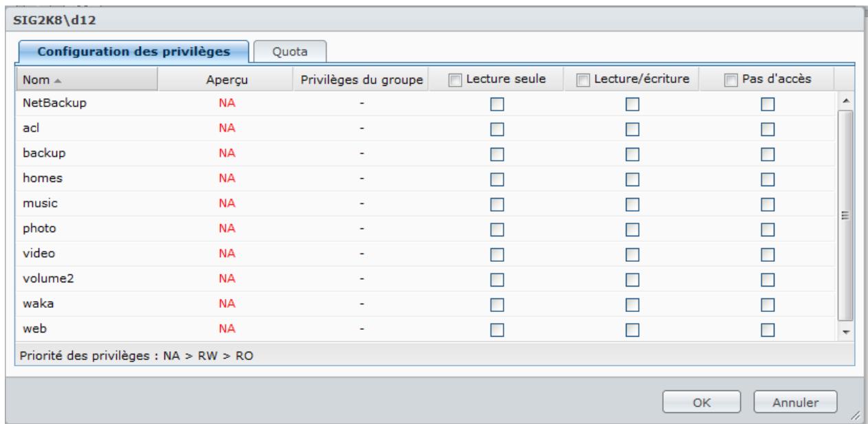Enable Lecture seule for photo
The height and width of the screenshot is (424, 868).
click(497, 229)
